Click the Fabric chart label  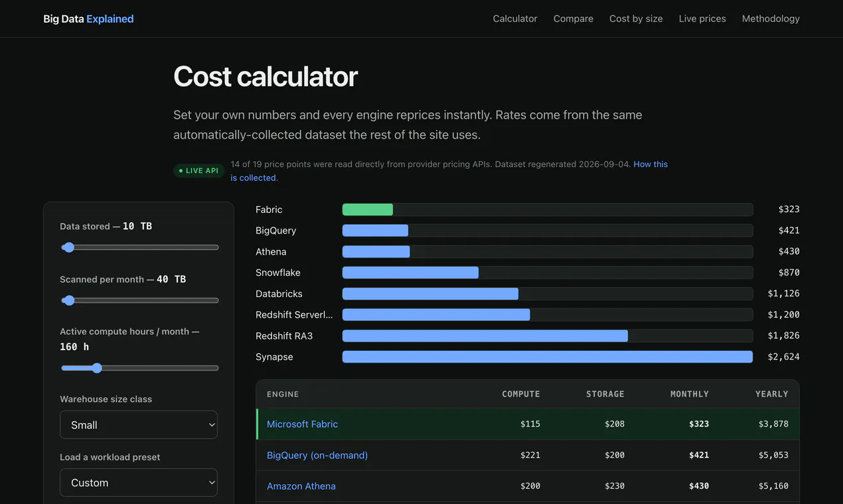pos(269,210)
